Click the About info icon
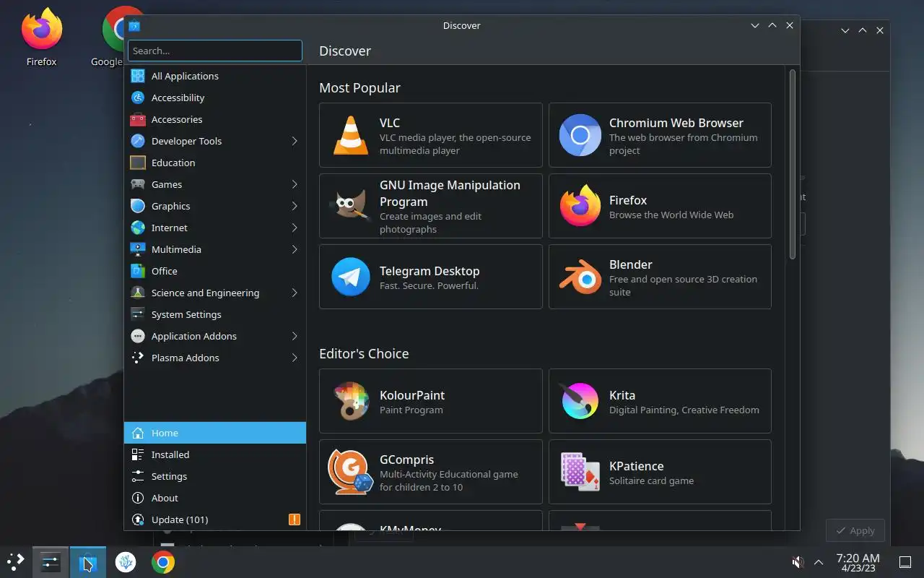The image size is (924, 578). (x=138, y=498)
